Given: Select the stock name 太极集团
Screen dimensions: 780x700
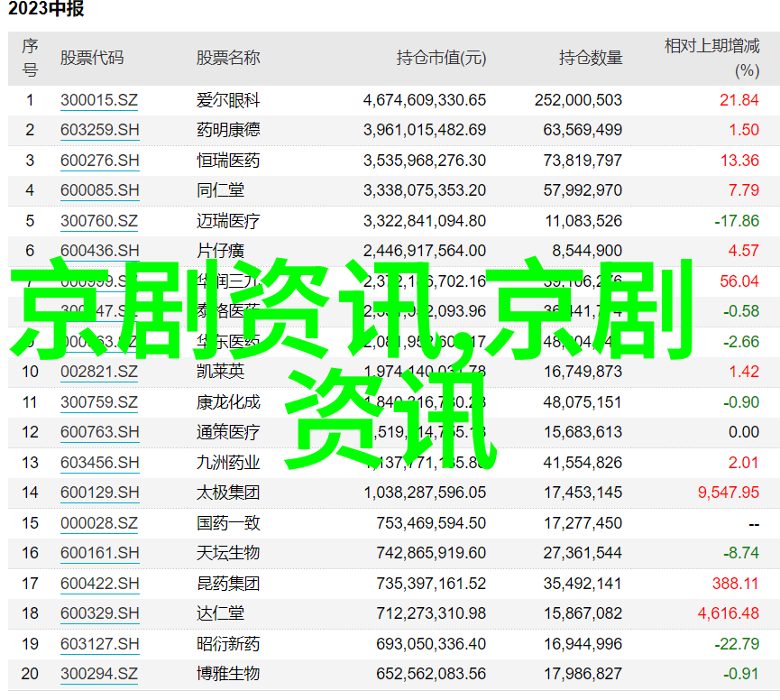Looking at the screenshot, I should click(228, 493).
